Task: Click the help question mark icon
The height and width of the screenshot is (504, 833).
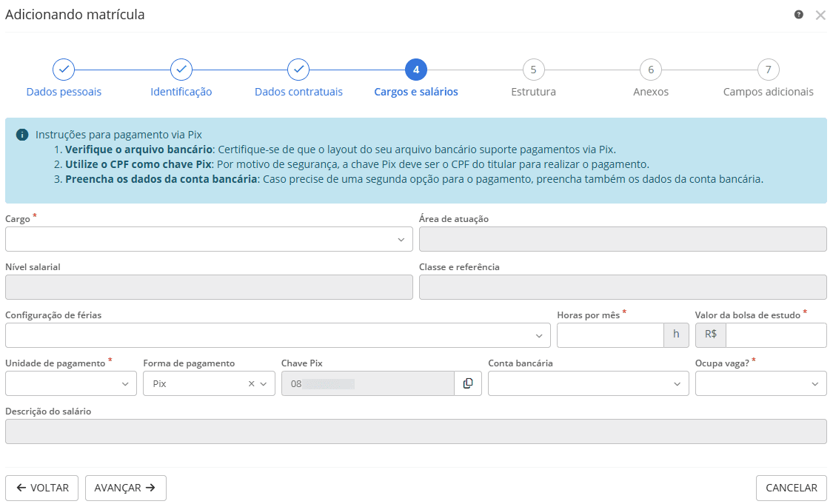Action: point(799,15)
